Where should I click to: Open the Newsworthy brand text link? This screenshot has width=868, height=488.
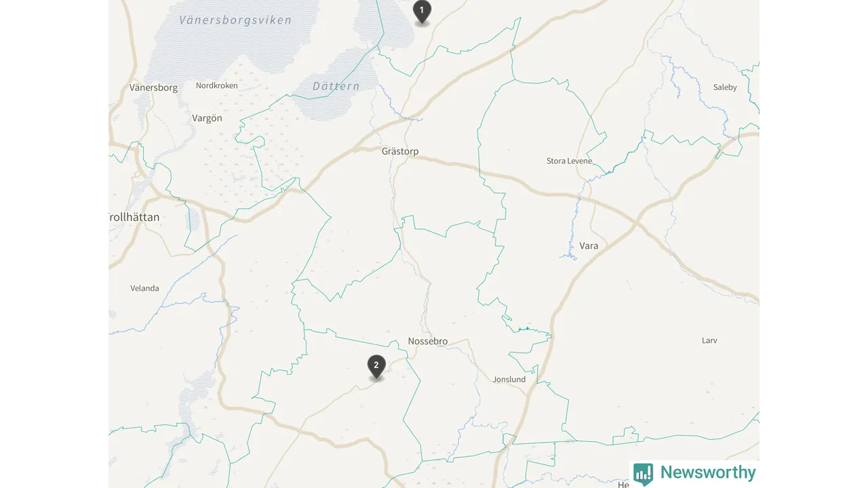[x=708, y=472]
